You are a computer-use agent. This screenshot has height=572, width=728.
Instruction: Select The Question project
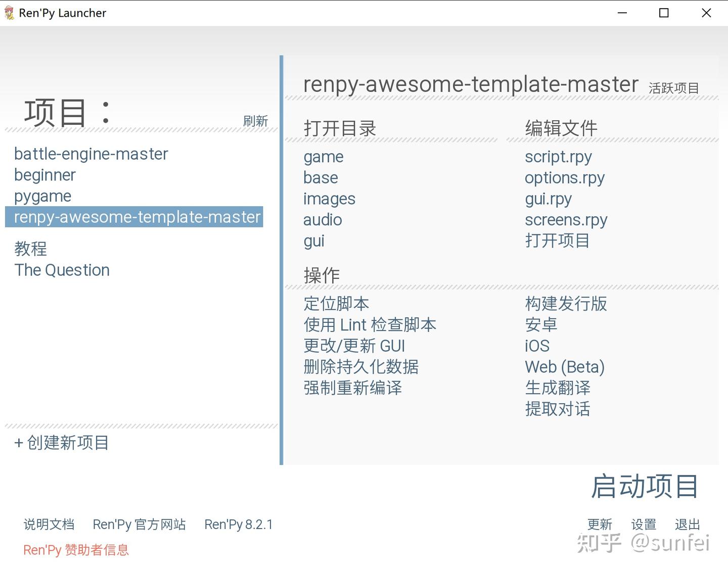[x=62, y=270]
